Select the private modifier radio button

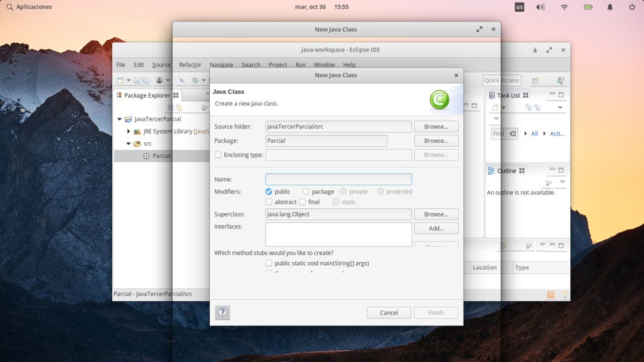point(343,191)
